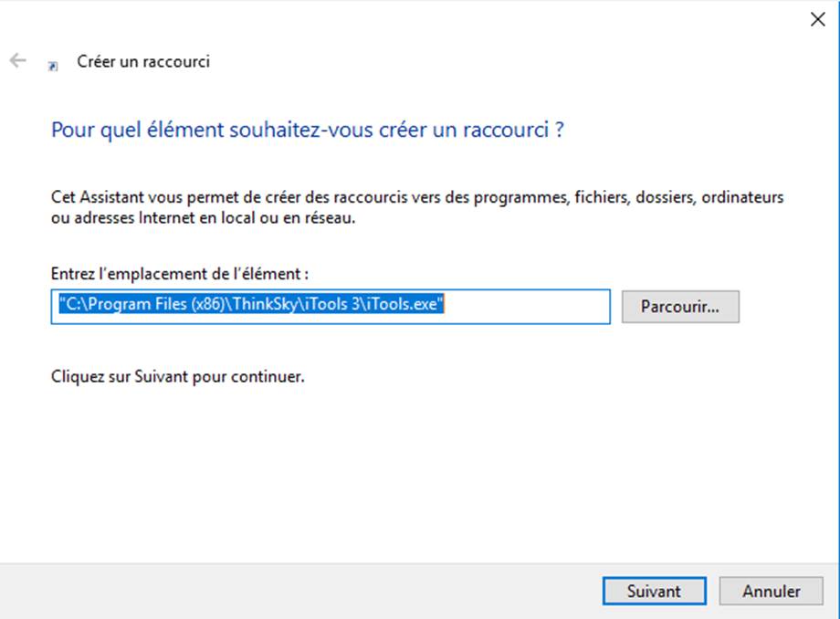Click empty space right of the path text
Screen dimensions: 840x619
click(x=527, y=307)
